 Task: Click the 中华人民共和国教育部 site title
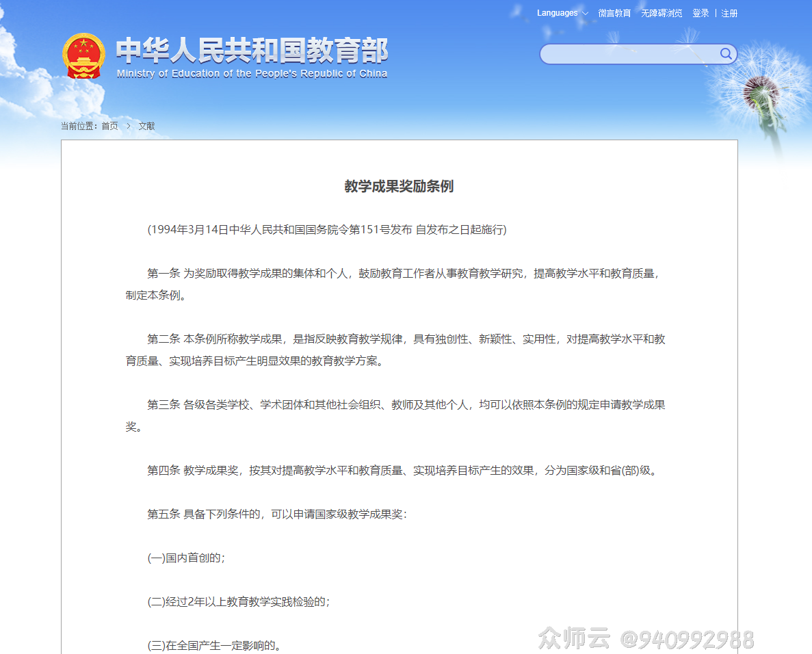[x=252, y=50]
